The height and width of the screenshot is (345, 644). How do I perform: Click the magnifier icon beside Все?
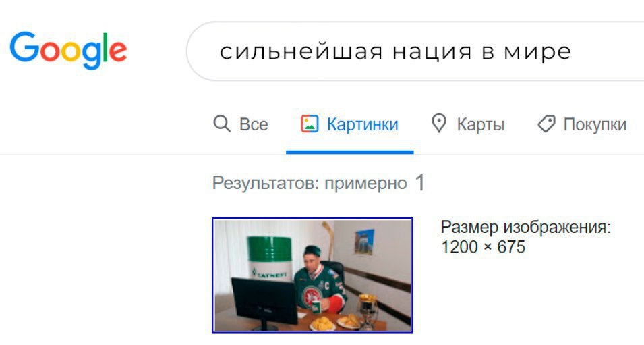[222, 124]
